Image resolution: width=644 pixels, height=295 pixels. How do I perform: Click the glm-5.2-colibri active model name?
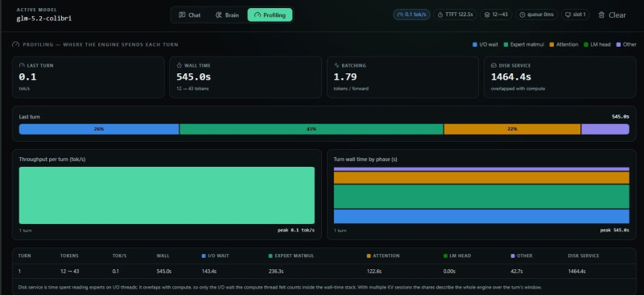tap(44, 19)
